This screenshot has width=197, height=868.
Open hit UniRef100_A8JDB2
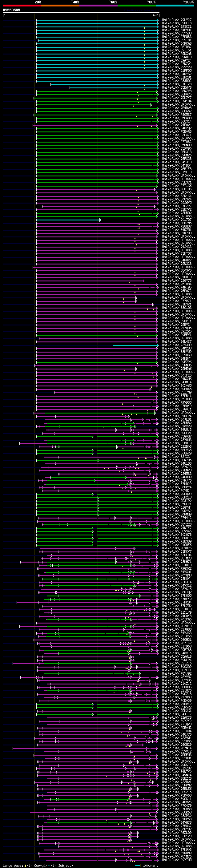pos(177,81)
